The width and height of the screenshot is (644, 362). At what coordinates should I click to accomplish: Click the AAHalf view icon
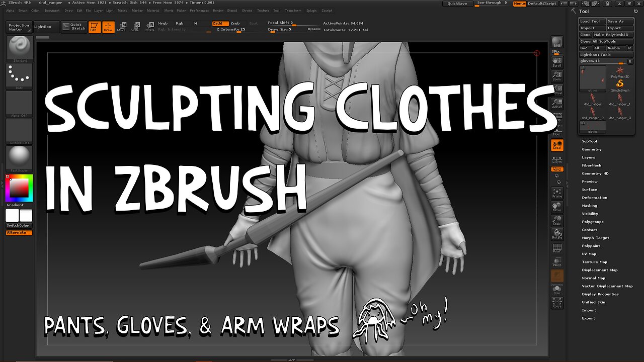click(x=557, y=103)
